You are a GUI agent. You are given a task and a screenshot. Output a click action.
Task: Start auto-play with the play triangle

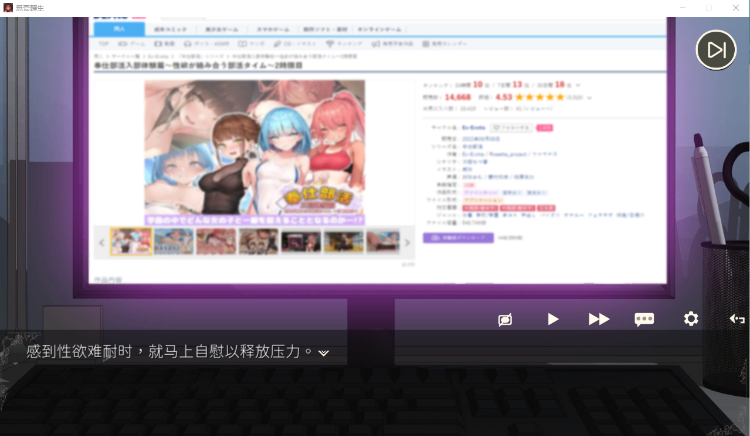click(553, 319)
